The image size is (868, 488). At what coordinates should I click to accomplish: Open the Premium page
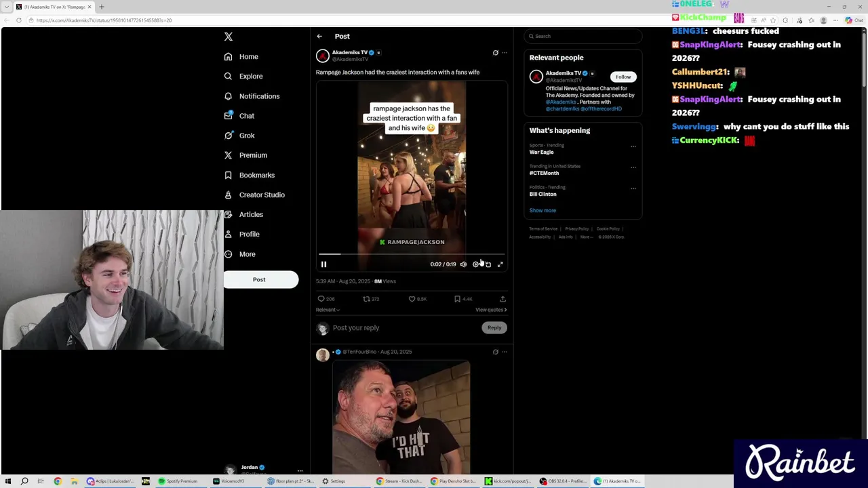point(245,155)
